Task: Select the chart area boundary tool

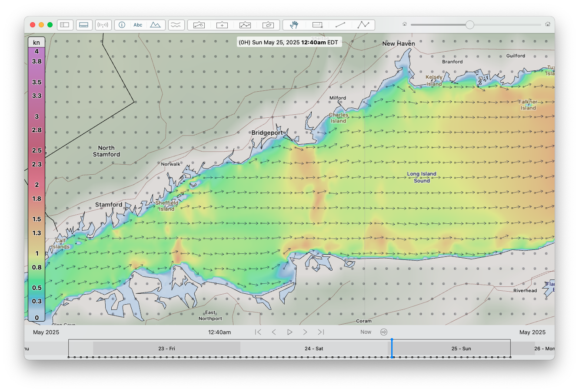Action: tap(268, 25)
